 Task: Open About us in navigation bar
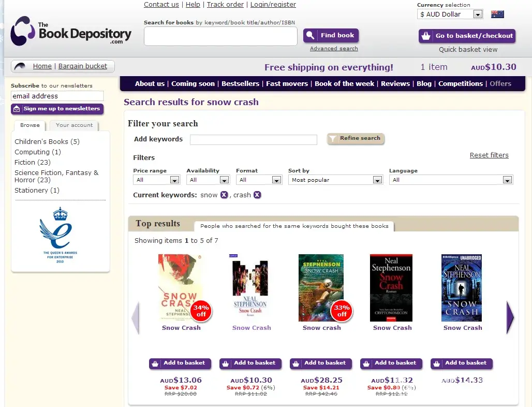click(150, 83)
